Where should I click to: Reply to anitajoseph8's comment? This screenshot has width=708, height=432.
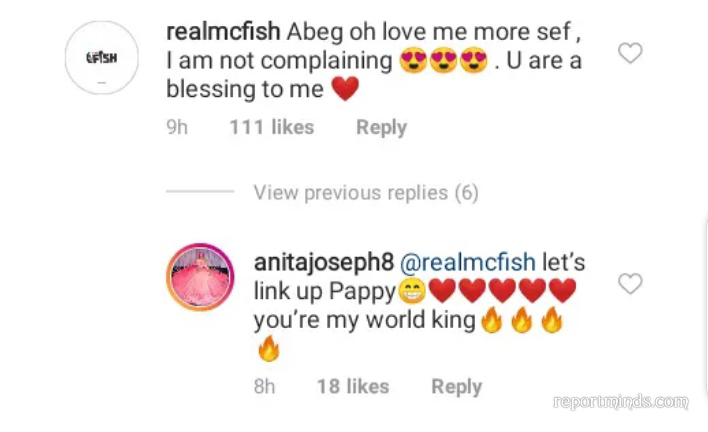point(456,386)
